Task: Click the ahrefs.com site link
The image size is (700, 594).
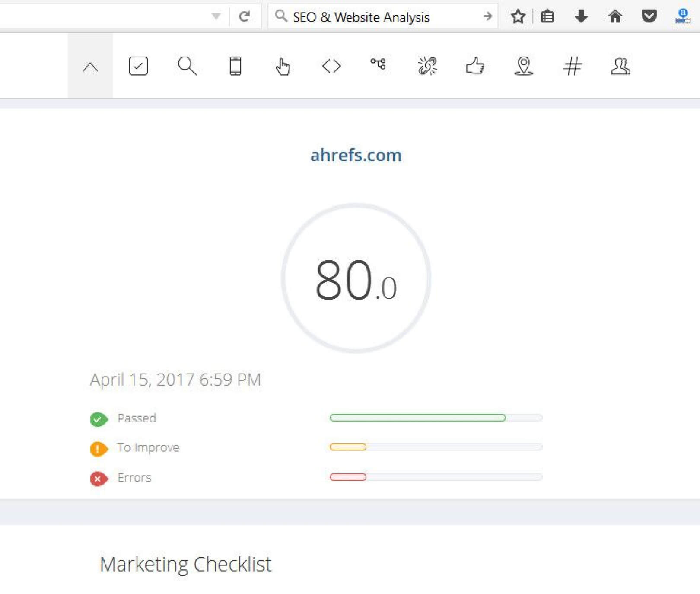Action: (356, 155)
